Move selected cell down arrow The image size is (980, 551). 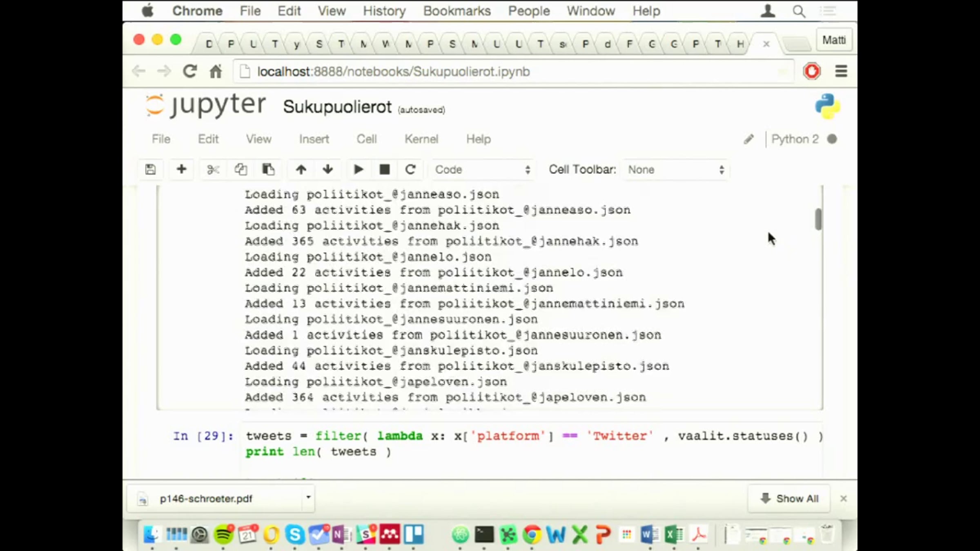(x=327, y=169)
